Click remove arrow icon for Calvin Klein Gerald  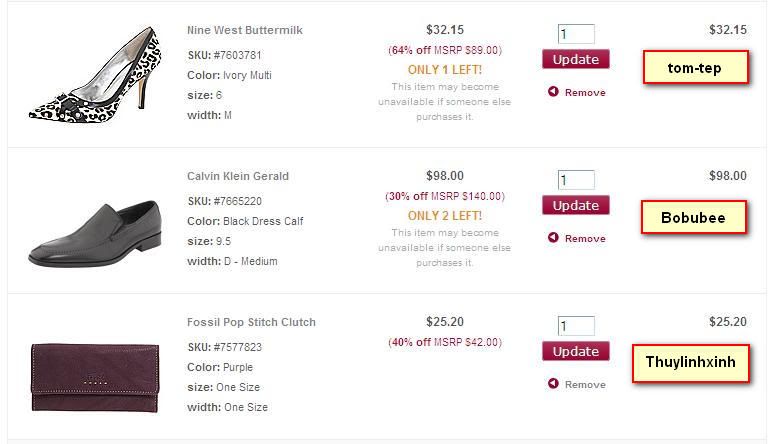click(553, 238)
